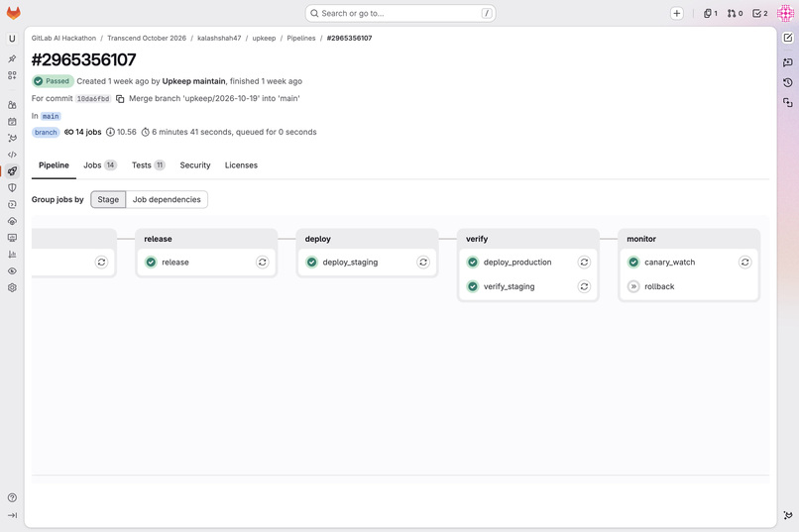Retry the deploy_production job
The height and width of the screenshot is (532, 799).
click(x=584, y=263)
